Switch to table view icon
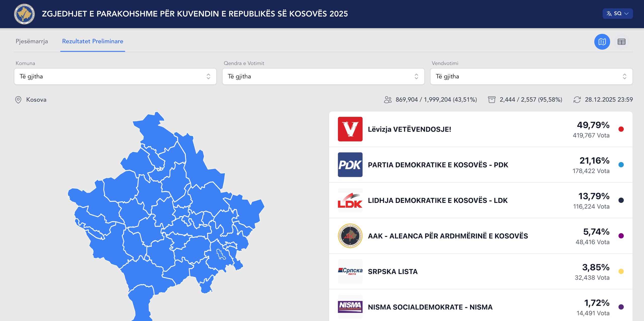This screenshot has width=644, height=321. point(621,42)
